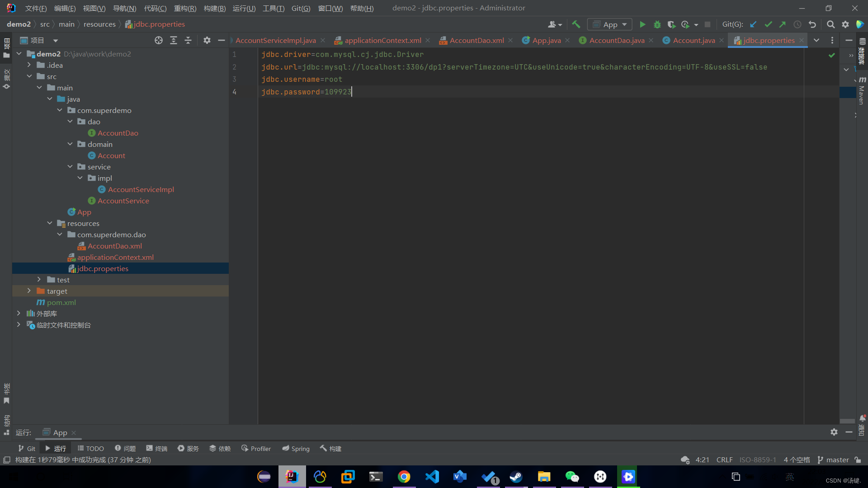868x488 pixels.
Task: Toggle the read-only lock icon in status bar
Action: (858, 460)
